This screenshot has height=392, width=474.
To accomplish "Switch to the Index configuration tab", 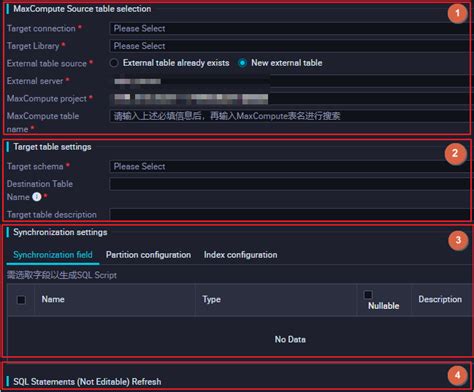I will pos(240,255).
